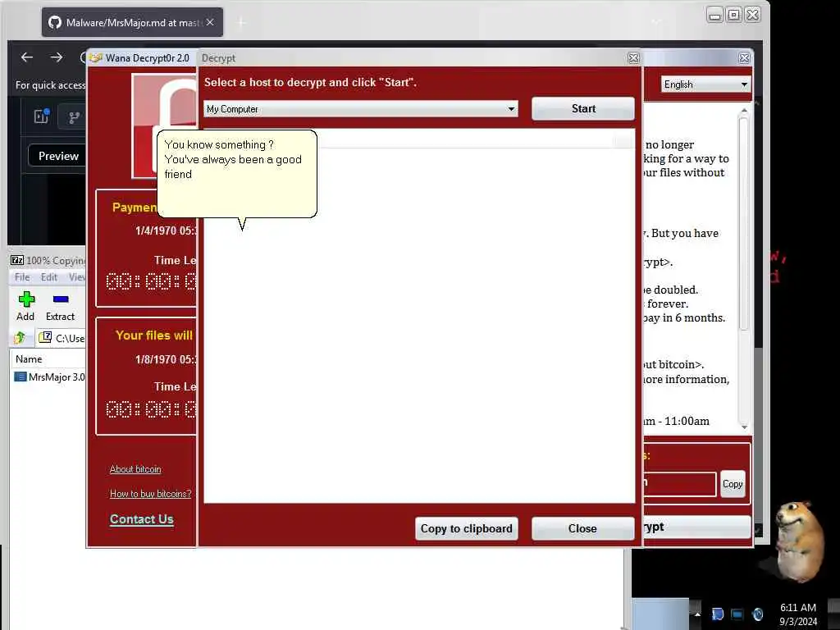Open the Edit menu in 7-Zip
This screenshot has height=630, width=840.
(48, 277)
